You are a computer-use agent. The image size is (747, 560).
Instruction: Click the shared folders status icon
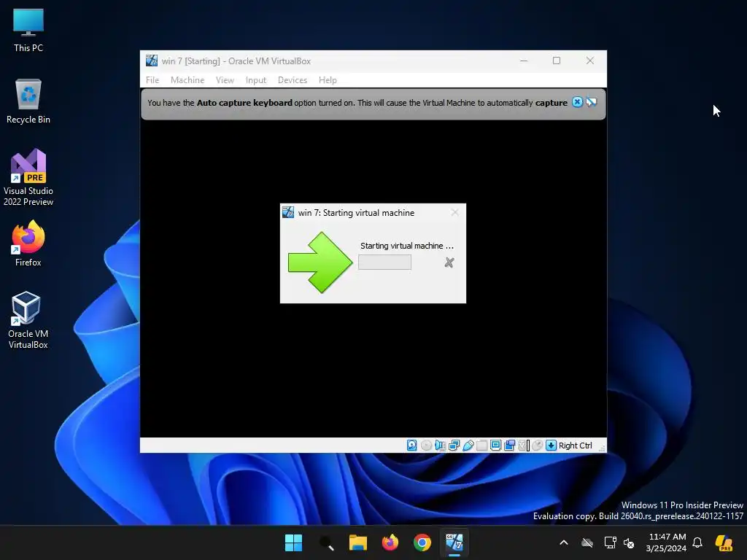[481, 446]
